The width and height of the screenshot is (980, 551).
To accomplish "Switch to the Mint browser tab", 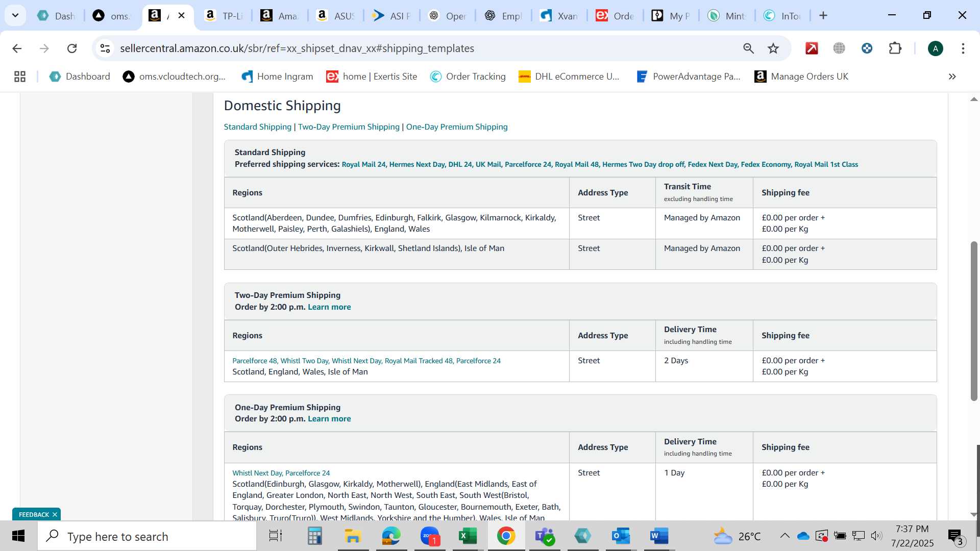I will [726, 16].
